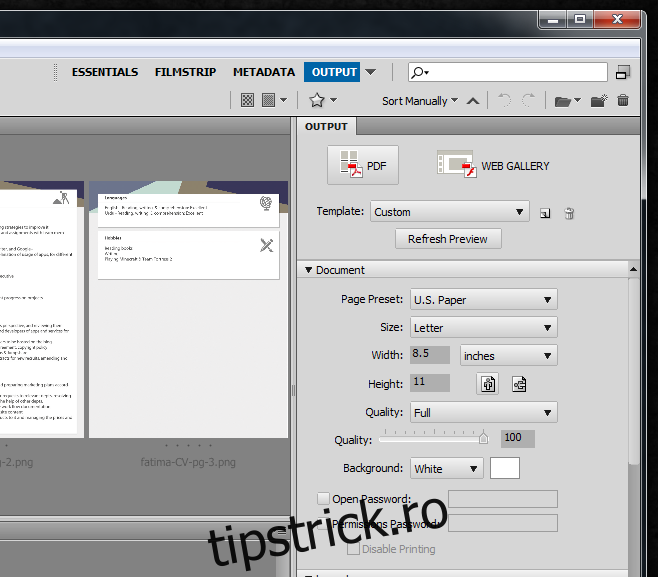
Task: Open the search options magnifier dropdown
Action: pos(420,72)
